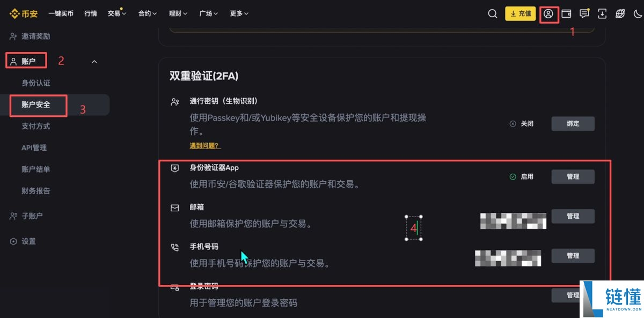Viewport: 644px width, 318px height.
Task: Select 一键买币 in the top menu
Action: coord(61,13)
